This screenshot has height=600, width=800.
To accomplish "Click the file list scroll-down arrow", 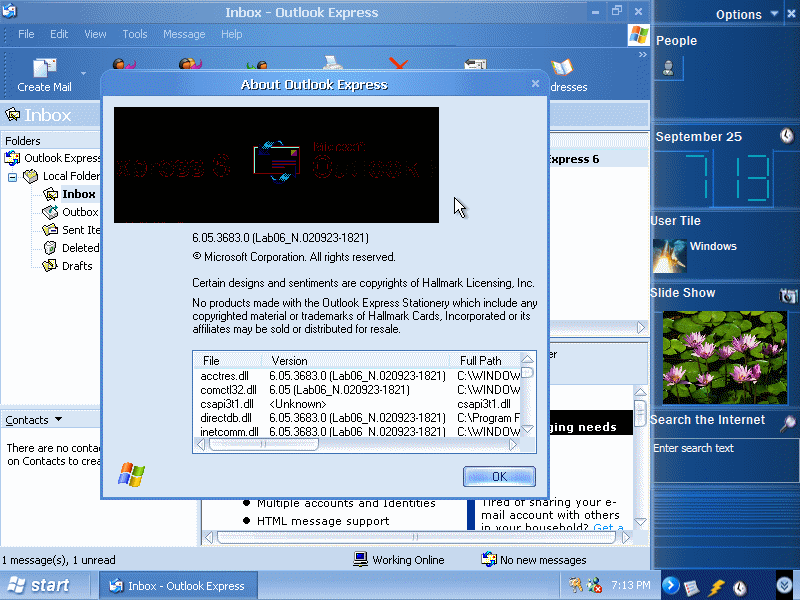I will coord(528,429).
